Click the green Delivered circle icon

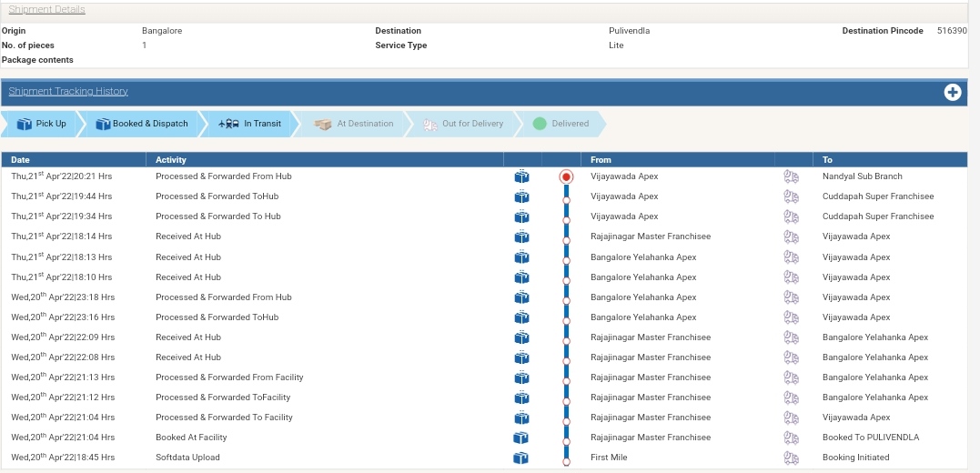(540, 124)
